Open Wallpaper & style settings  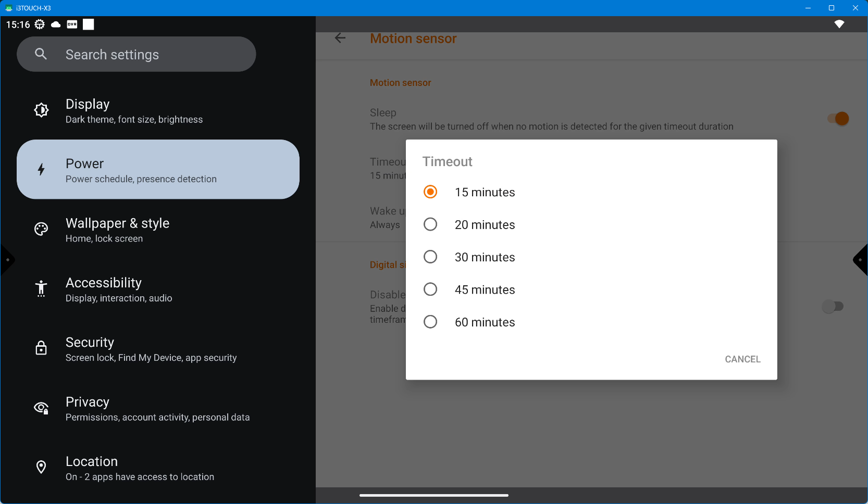[117, 230]
